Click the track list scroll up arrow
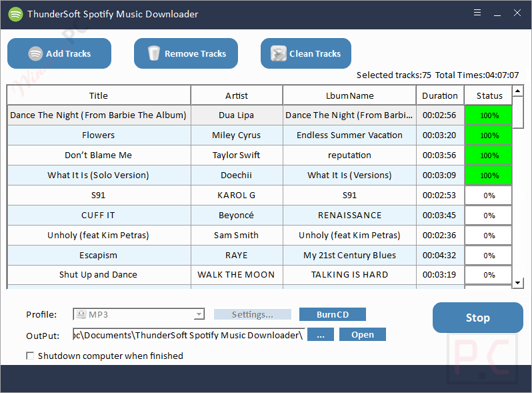532x393 pixels. click(x=518, y=91)
